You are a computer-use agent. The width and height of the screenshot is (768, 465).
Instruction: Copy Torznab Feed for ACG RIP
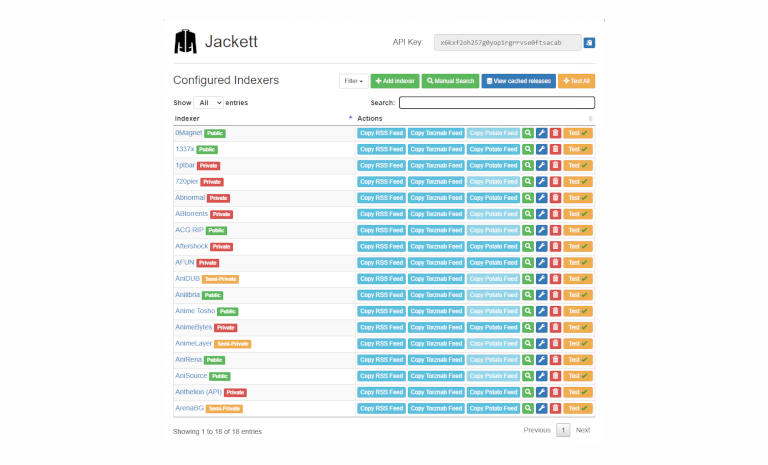coord(436,230)
